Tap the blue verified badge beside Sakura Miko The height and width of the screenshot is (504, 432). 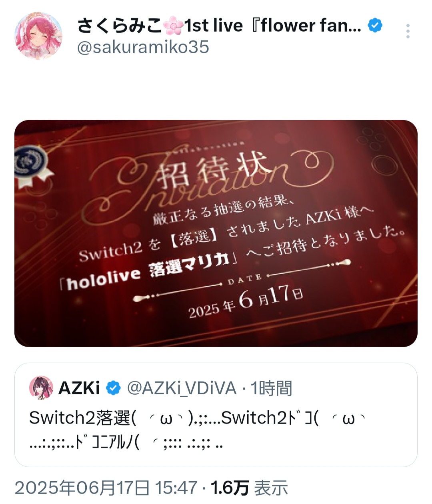tap(375, 26)
